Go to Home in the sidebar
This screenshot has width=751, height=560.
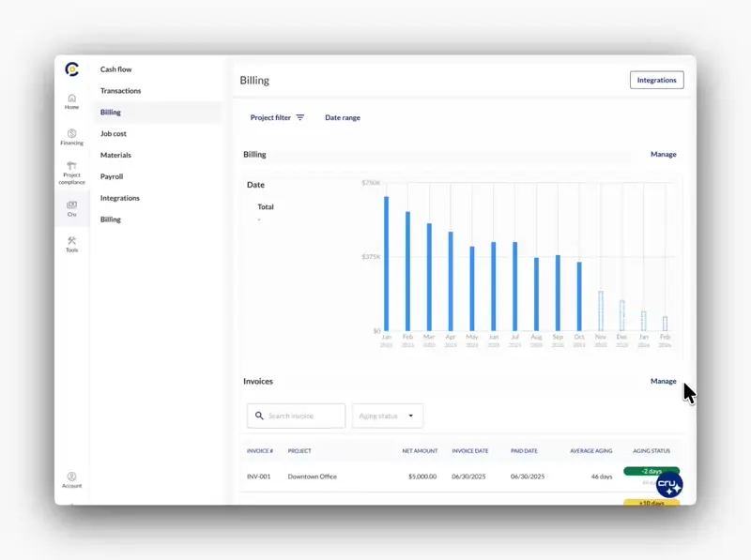[72, 101]
